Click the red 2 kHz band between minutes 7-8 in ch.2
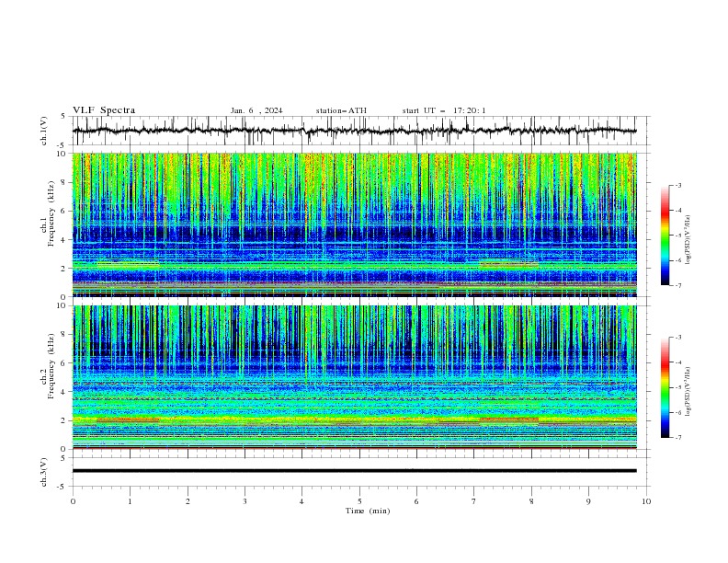 click(509, 419)
